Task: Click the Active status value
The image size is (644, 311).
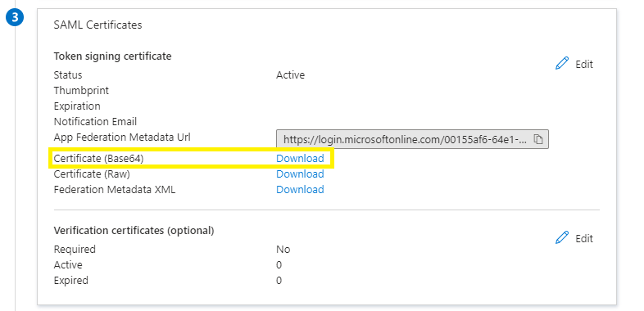Action: click(x=290, y=75)
